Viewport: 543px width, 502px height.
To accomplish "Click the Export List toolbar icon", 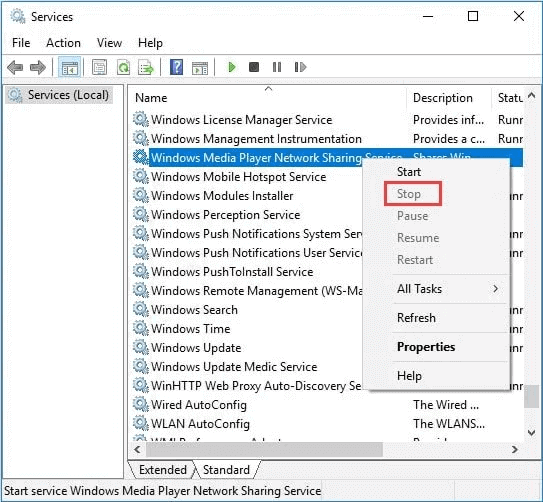I will pos(145,67).
